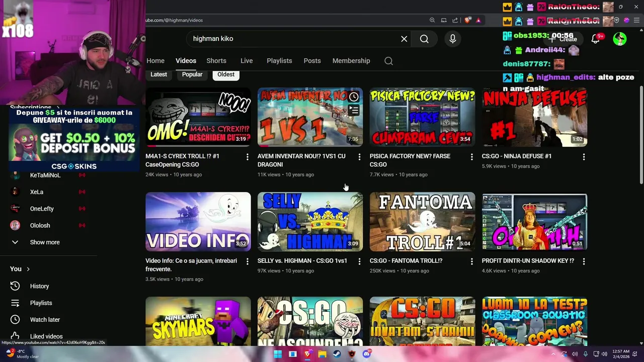Add 1VS1 CU DRAGONI video to Watch later
This screenshot has height=362, width=644.
[354, 97]
